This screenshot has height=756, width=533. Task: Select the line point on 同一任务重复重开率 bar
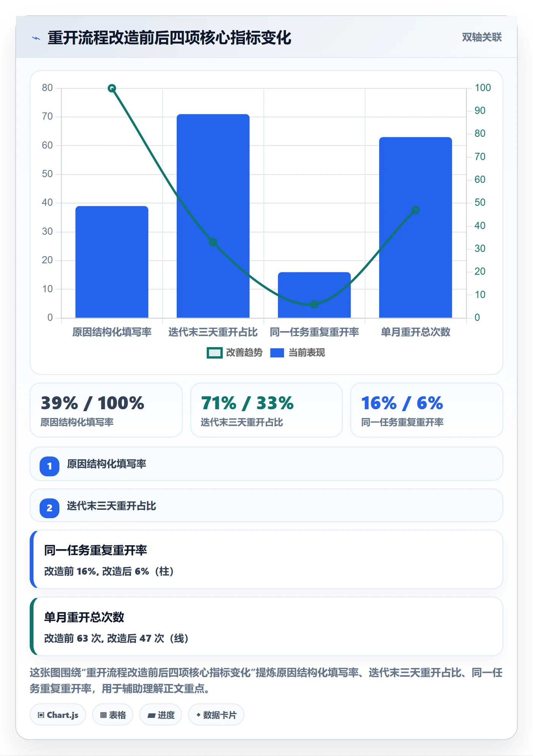[314, 304]
